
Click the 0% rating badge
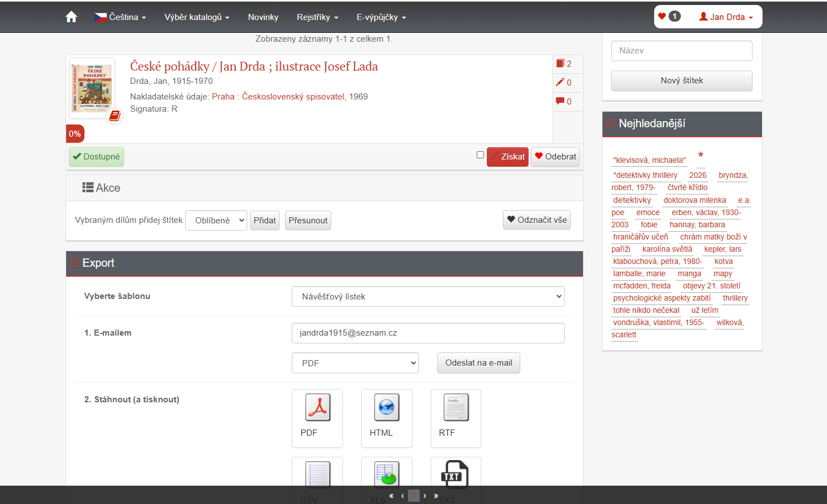point(75,133)
